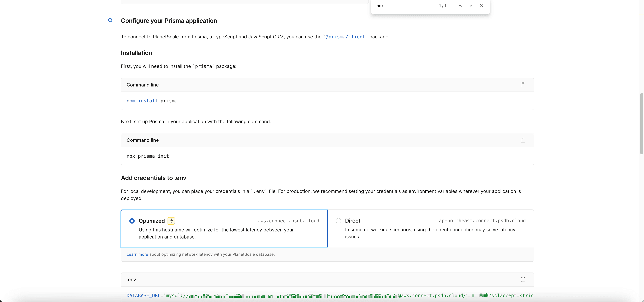Open Learn more about network latency
Screen dimensions: 644x302
click(x=137, y=254)
